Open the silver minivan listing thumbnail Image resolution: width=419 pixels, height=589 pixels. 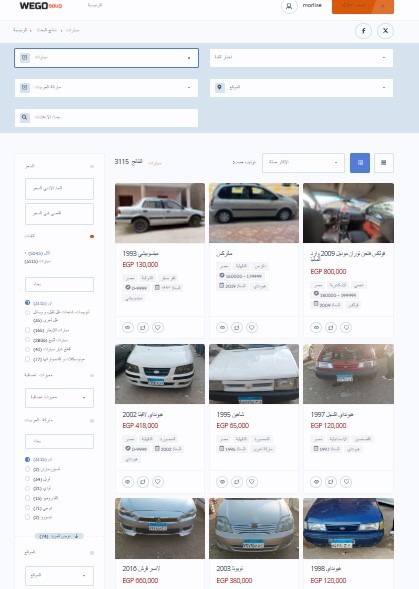[254, 213]
